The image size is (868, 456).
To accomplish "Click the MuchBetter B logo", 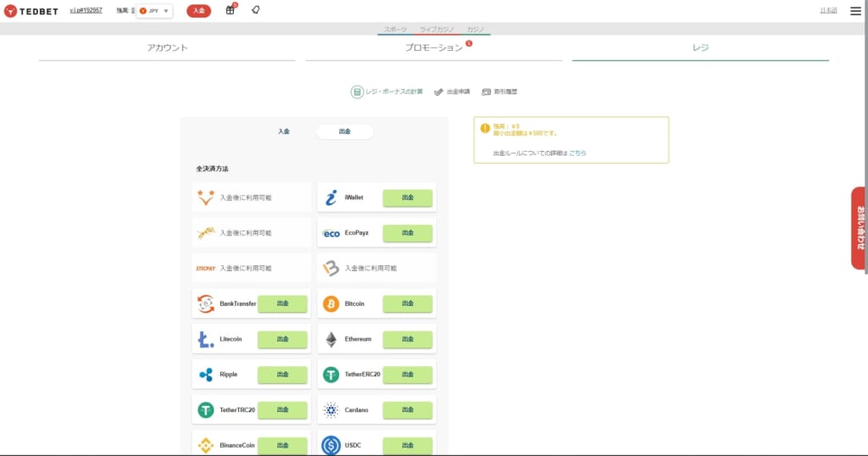I will pyautogui.click(x=331, y=269).
